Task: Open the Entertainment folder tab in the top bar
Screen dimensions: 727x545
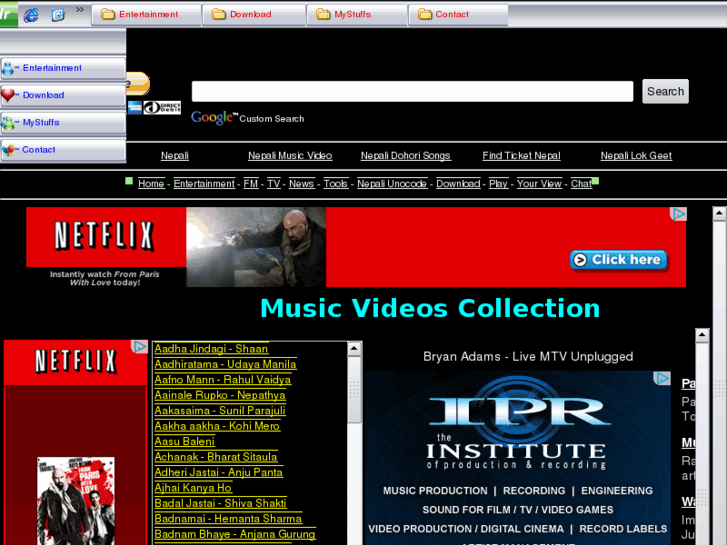Action: coord(147,15)
